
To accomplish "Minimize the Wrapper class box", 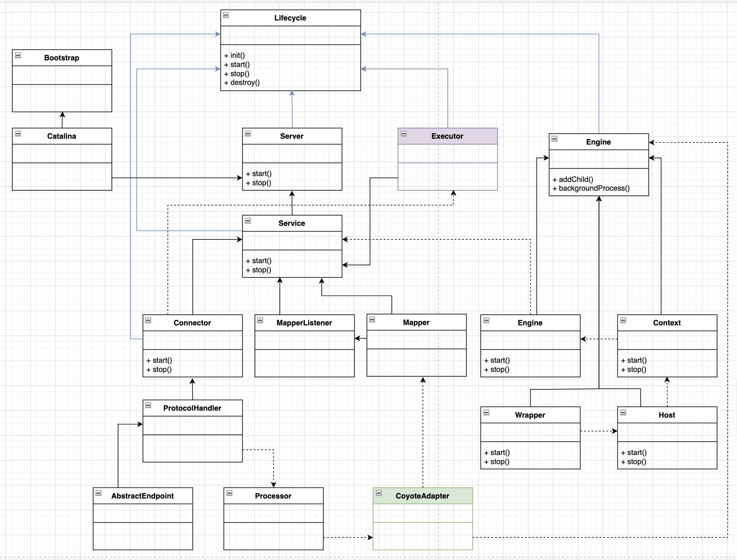I will click(486, 412).
